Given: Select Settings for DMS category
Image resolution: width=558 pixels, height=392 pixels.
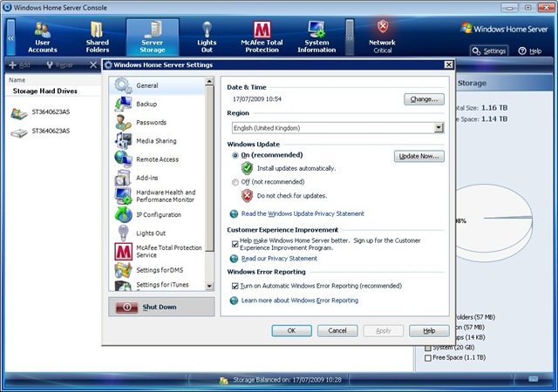Looking at the screenshot, I should (x=157, y=270).
